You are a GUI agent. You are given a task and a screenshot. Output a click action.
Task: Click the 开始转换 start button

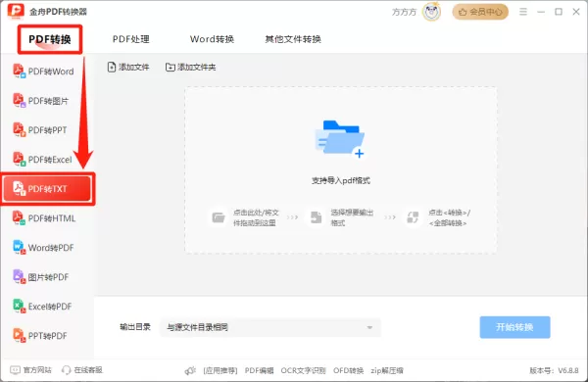(514, 327)
